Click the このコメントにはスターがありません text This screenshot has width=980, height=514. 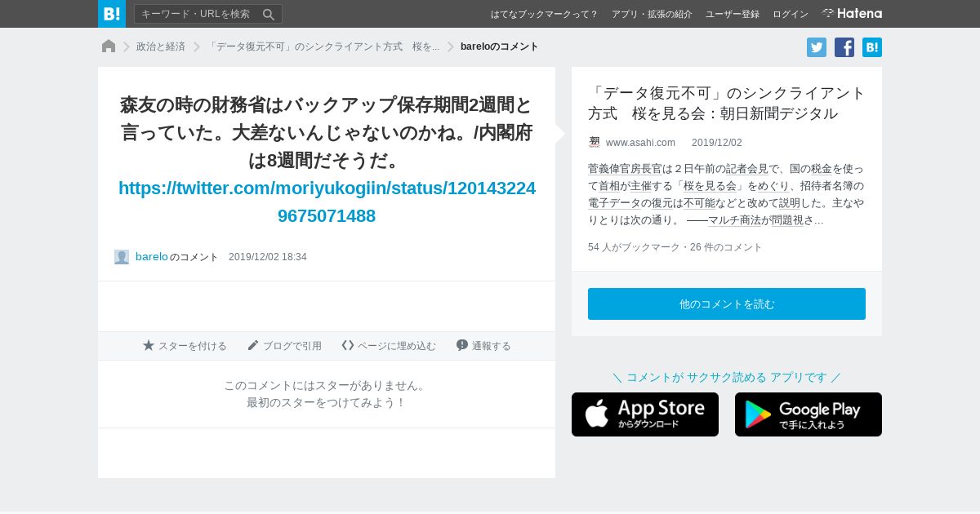(x=326, y=385)
